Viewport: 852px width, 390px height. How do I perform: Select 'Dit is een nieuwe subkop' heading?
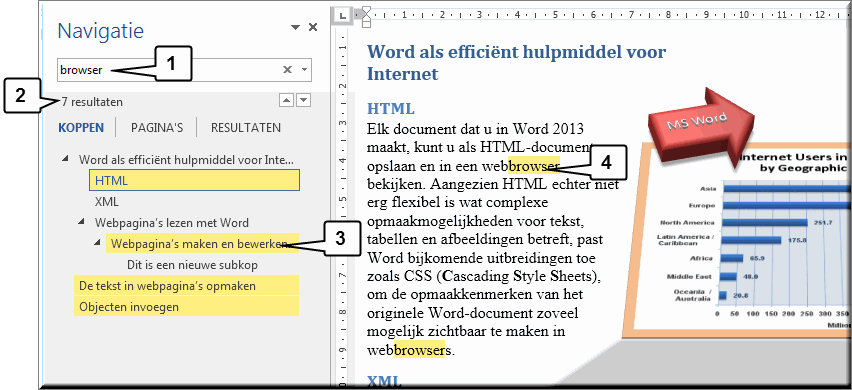(x=192, y=265)
